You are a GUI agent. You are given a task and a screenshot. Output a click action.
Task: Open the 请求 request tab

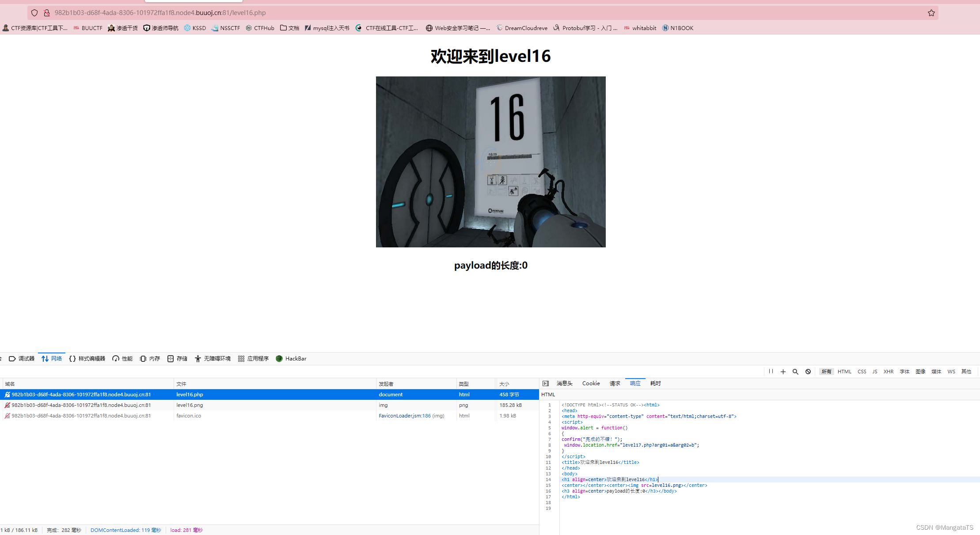coord(615,383)
